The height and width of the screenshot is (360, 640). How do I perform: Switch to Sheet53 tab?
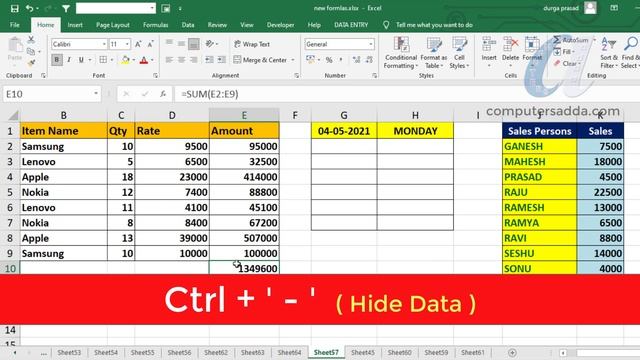coord(69,352)
